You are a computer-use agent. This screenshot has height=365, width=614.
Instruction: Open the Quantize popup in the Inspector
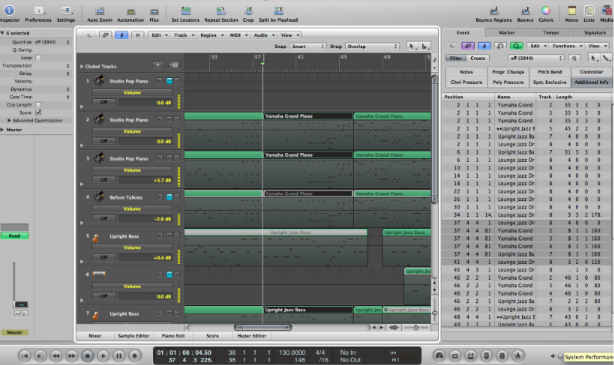pyautogui.click(x=52, y=42)
